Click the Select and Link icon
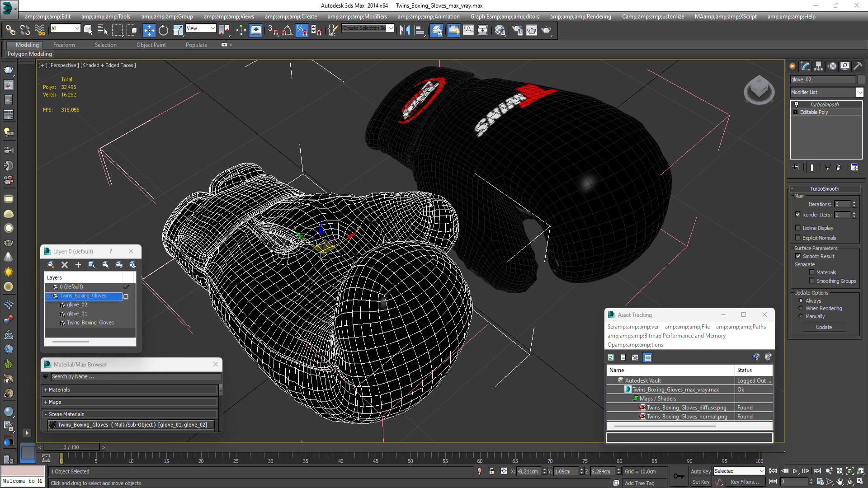Viewport: 868px width, 488px height. click(x=10, y=30)
